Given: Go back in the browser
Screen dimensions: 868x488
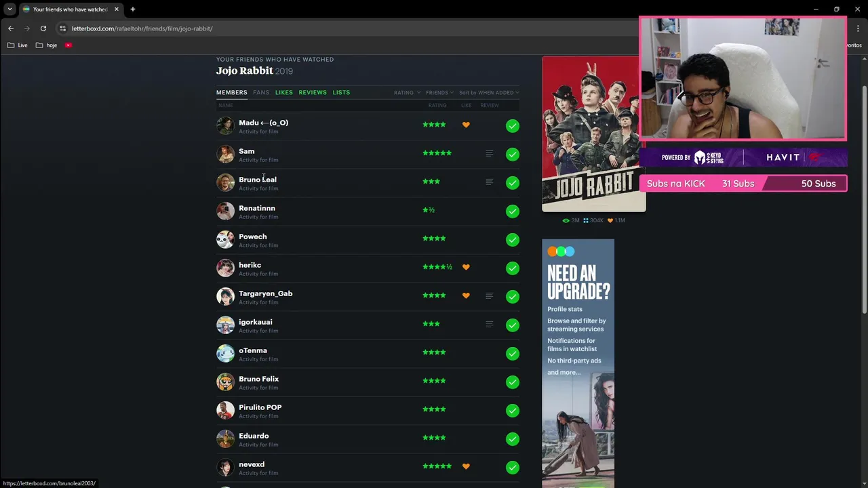Looking at the screenshot, I should click(11, 28).
